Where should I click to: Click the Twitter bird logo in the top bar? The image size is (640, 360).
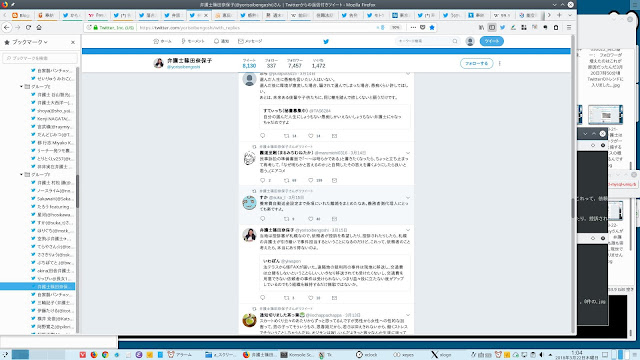tap(326, 41)
